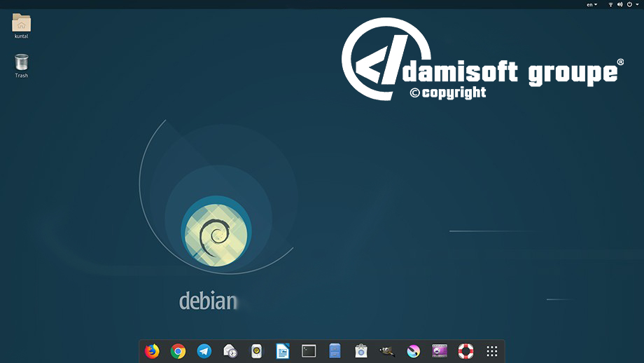644x363 pixels.
Task: Launch Rhythmbox music player
Action: 256,351
